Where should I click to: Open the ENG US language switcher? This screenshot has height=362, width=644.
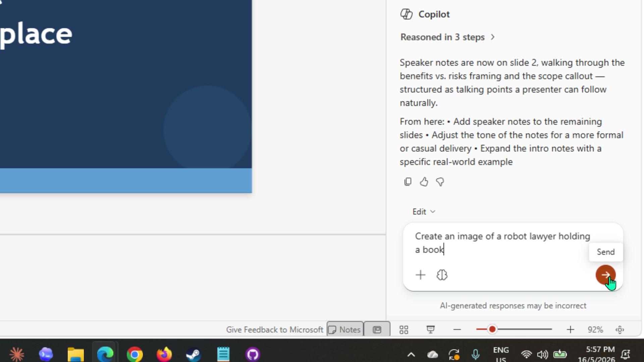[x=501, y=354]
